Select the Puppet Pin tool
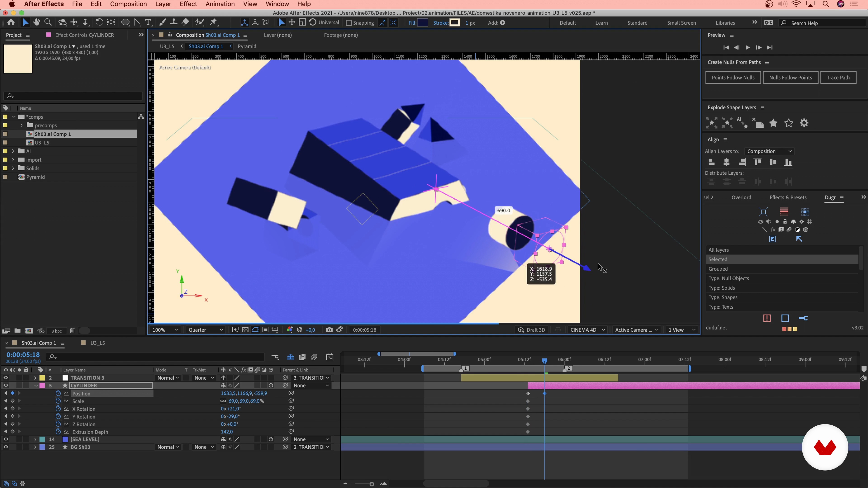Screen dimensions: 868x488 213,23
